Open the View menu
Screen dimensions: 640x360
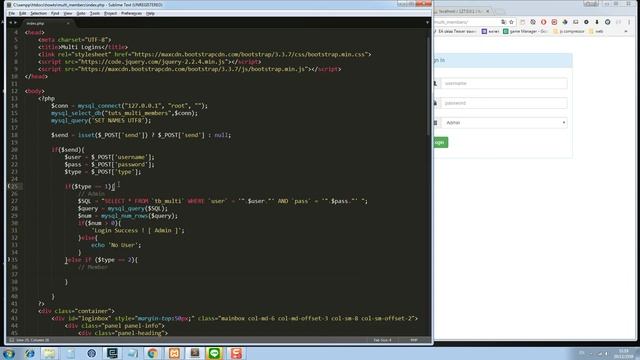(x=68, y=13)
